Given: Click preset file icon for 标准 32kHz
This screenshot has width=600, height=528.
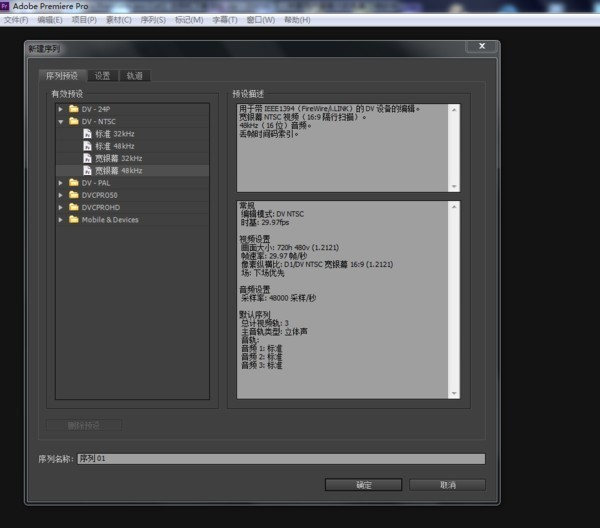Looking at the screenshot, I should pos(88,134).
